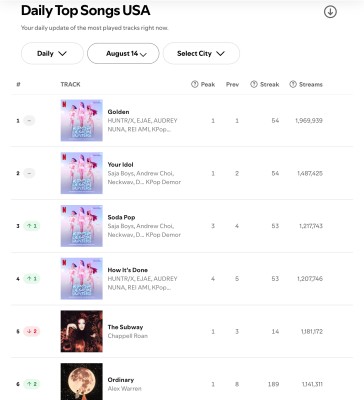The height and width of the screenshot is (400, 364).
Task: Click the TRACK column header
Action: tap(70, 85)
